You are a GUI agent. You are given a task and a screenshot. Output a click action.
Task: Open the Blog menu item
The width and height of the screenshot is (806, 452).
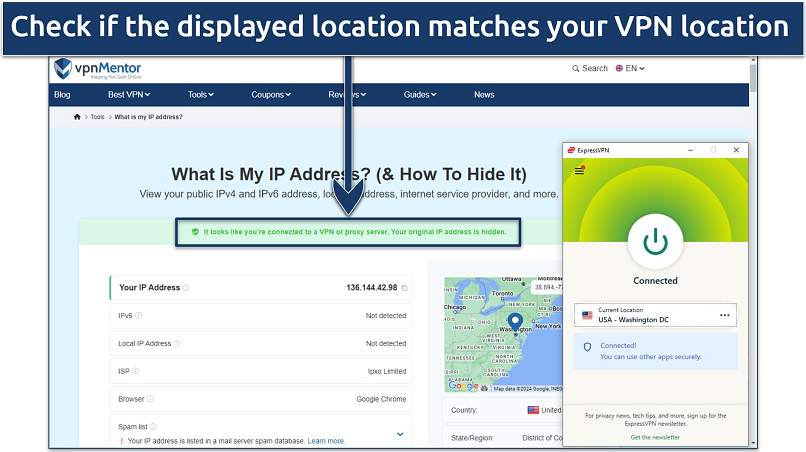click(62, 95)
